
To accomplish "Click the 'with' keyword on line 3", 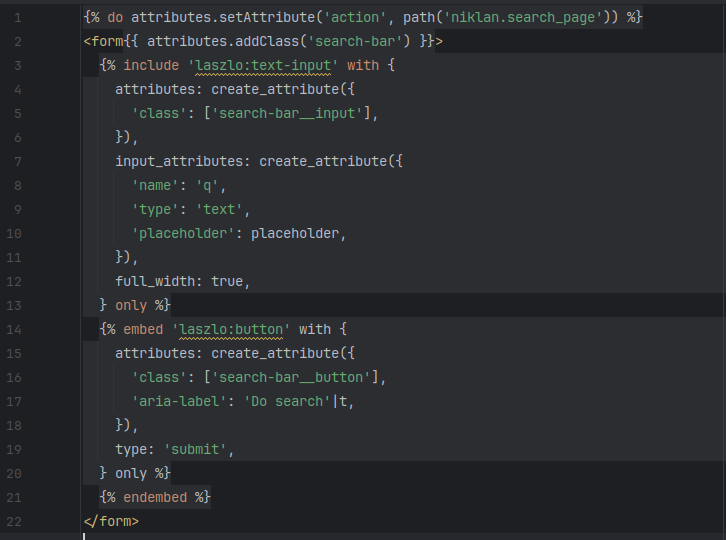I will coord(363,65).
